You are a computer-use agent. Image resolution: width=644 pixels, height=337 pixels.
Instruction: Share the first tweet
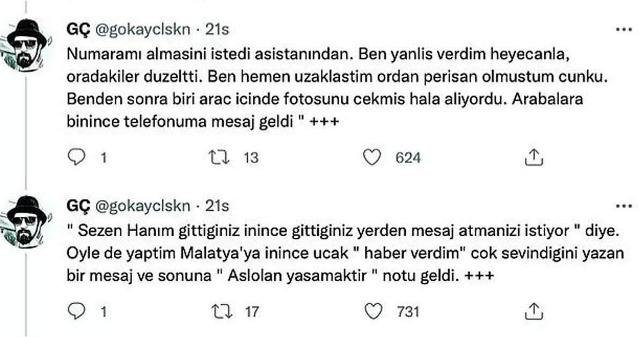pos(533,157)
